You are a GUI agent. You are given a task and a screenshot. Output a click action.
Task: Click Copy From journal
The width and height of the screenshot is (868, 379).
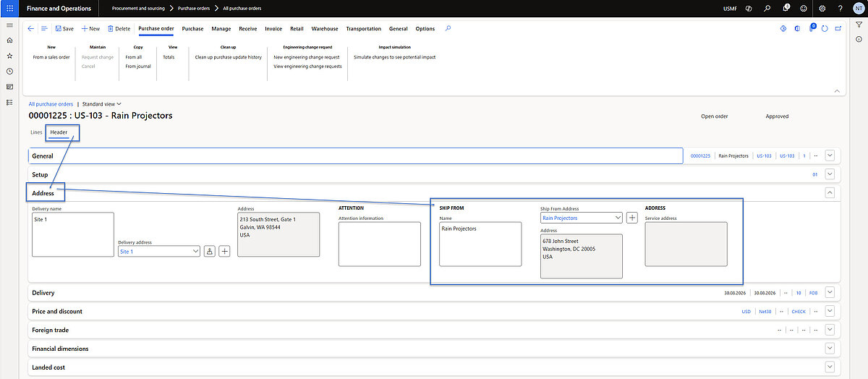pyautogui.click(x=138, y=67)
